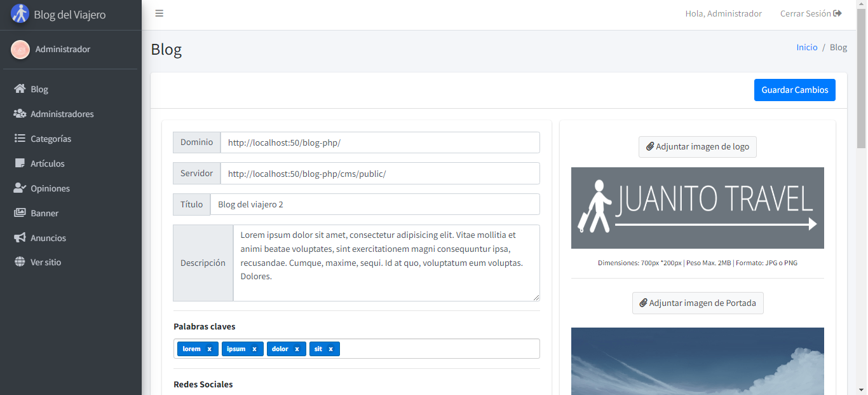Remove the 'sit' keyword tag
This screenshot has width=868, height=395.
tap(330, 349)
